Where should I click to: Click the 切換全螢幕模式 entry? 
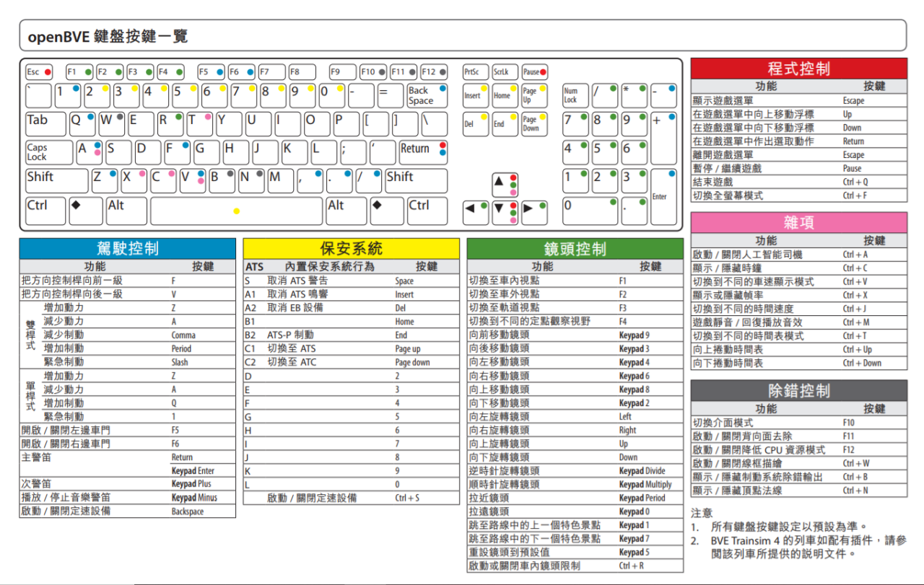tap(758, 195)
